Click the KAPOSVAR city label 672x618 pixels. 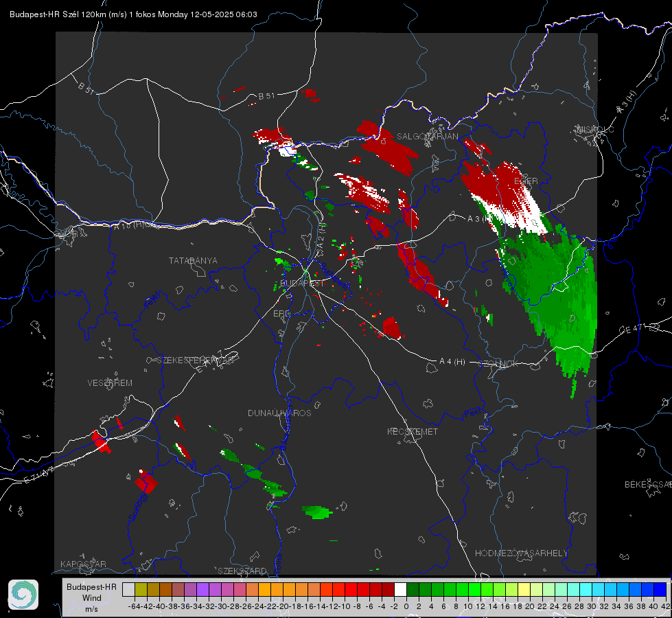point(83,564)
